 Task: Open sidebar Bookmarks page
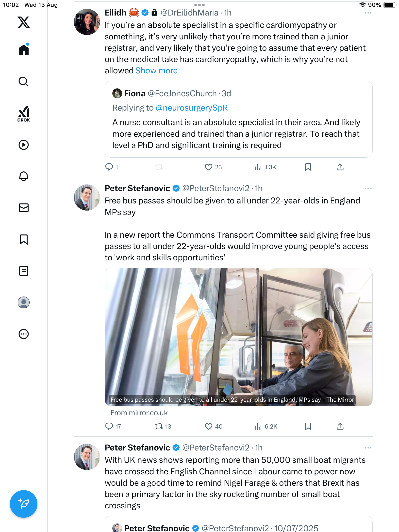(24, 239)
